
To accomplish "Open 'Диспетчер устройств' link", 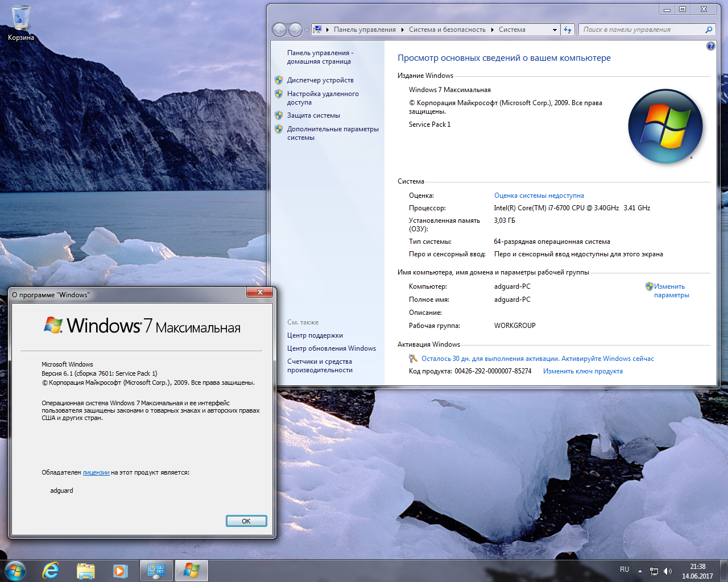I will point(320,80).
